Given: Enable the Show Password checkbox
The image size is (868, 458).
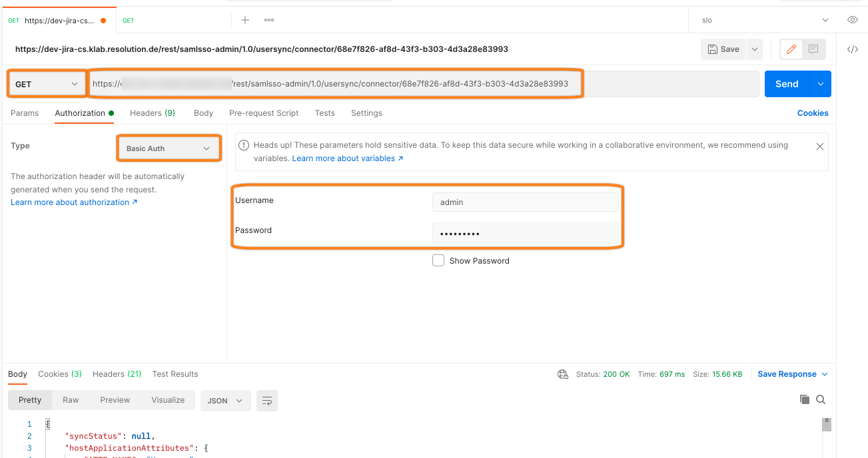Looking at the screenshot, I should [x=438, y=261].
